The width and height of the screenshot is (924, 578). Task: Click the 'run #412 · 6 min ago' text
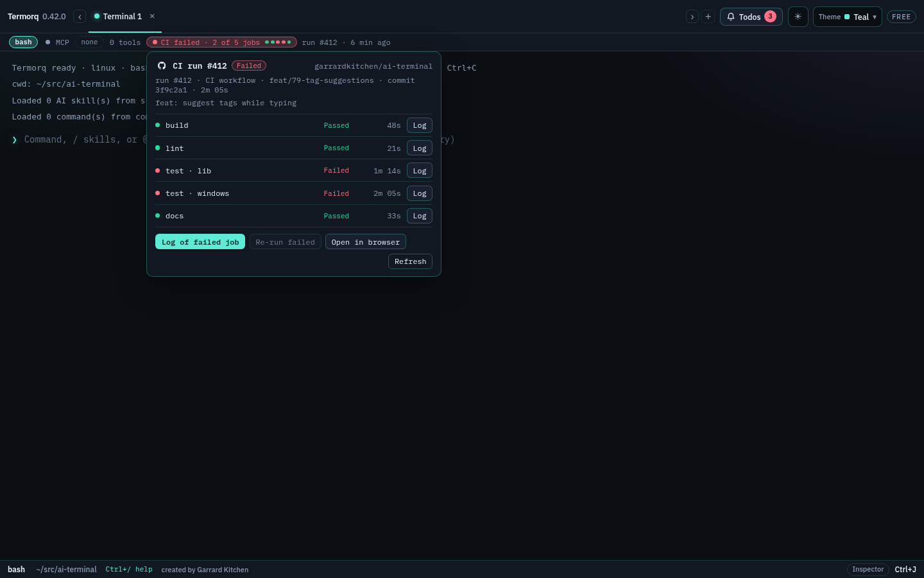pos(346,42)
